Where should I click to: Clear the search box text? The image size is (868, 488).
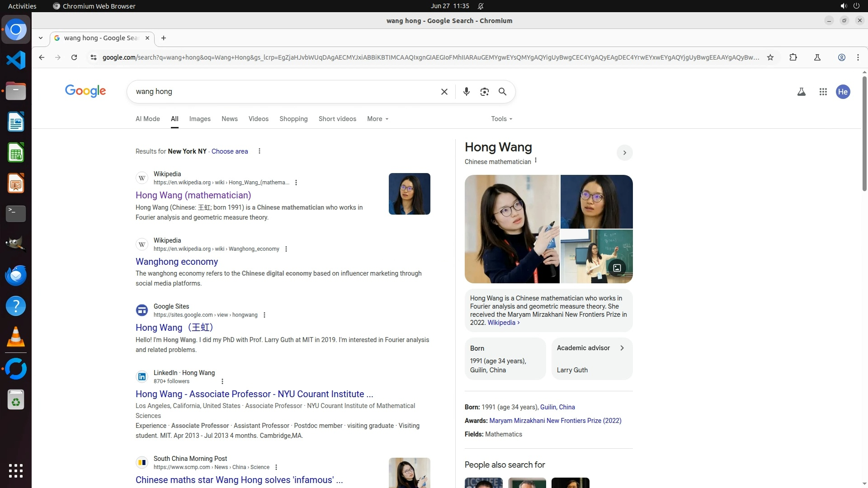point(444,92)
